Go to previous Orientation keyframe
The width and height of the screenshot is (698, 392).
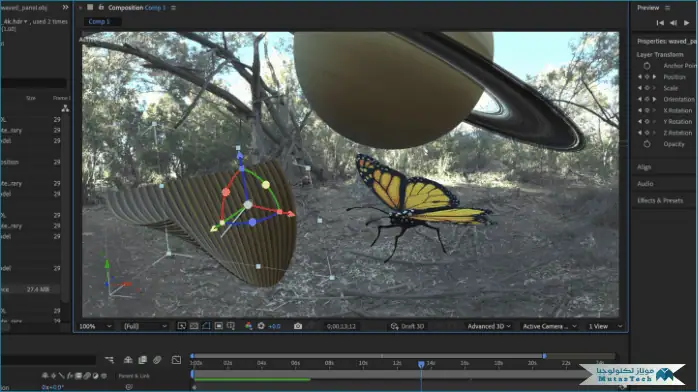(640, 99)
